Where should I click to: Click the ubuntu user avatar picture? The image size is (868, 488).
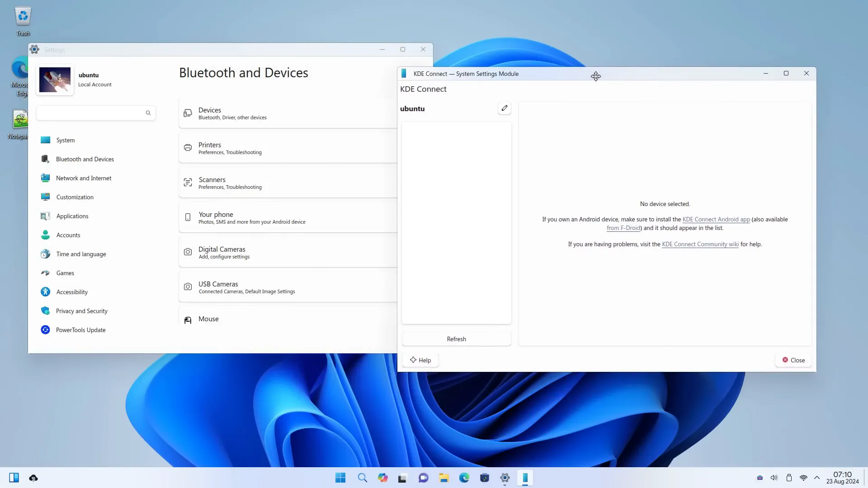pos(55,80)
